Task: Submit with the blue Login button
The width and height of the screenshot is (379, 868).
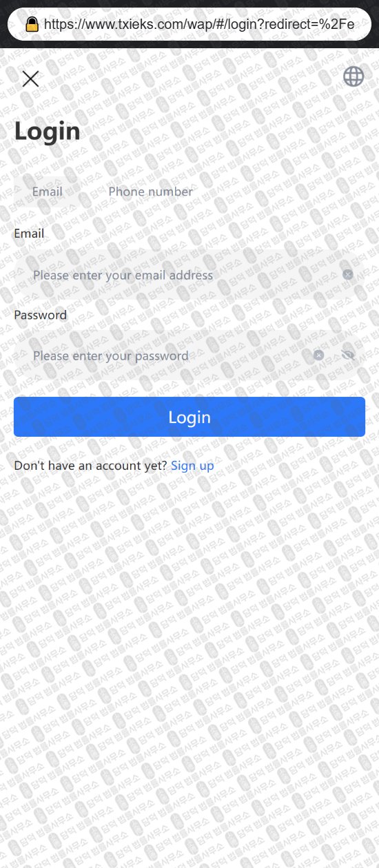Action: coord(189,417)
